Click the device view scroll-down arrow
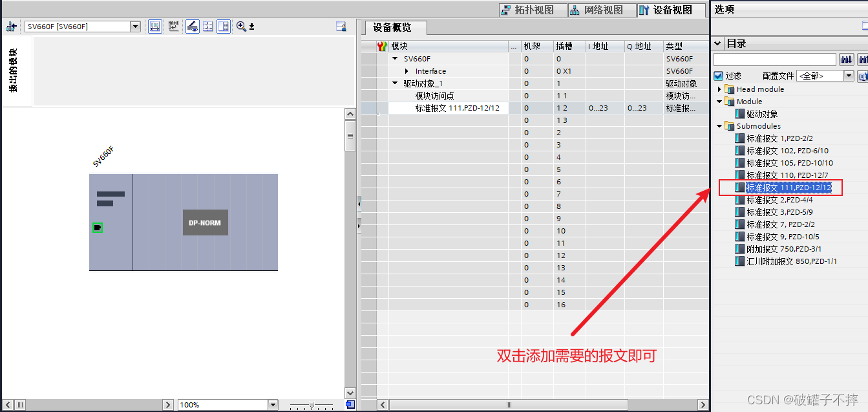 (350, 393)
